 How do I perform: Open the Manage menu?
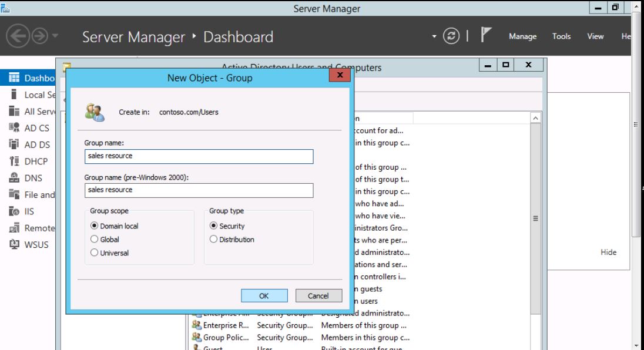522,36
